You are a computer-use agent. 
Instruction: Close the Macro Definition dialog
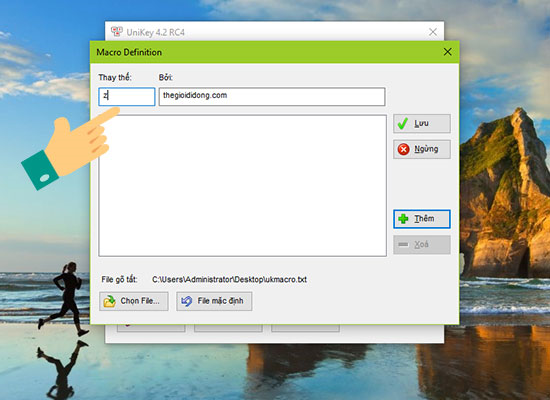tap(447, 52)
